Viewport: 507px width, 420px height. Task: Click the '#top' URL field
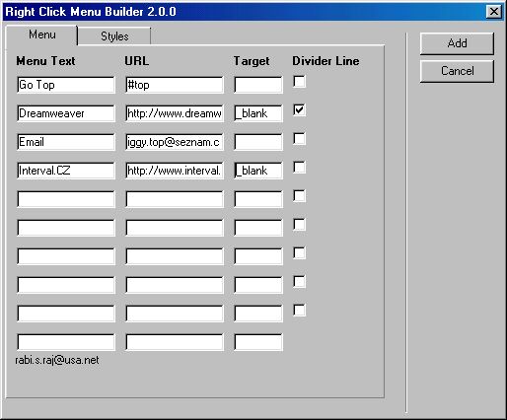pyautogui.click(x=175, y=85)
